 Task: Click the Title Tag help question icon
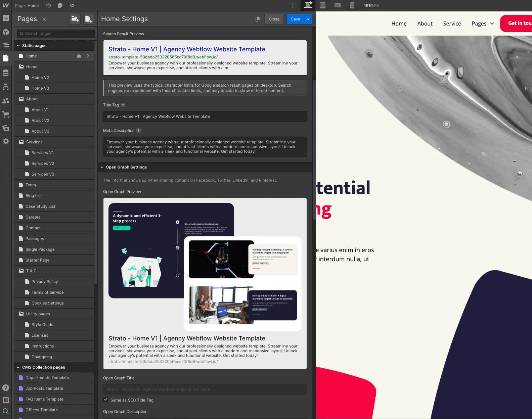[x=123, y=105]
